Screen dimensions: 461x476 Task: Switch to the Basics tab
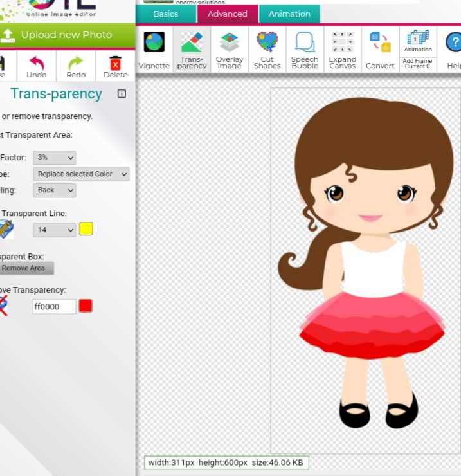click(166, 14)
